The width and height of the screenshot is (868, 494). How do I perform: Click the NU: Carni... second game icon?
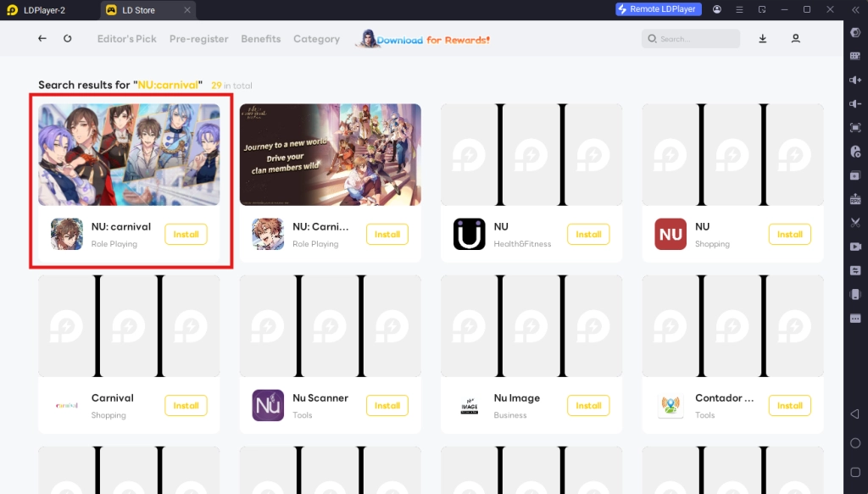coord(268,234)
